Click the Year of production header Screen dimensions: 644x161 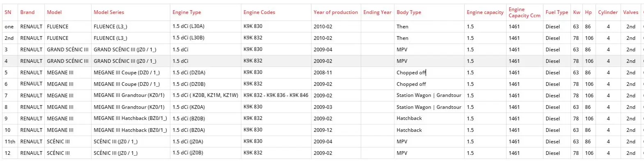click(x=336, y=12)
